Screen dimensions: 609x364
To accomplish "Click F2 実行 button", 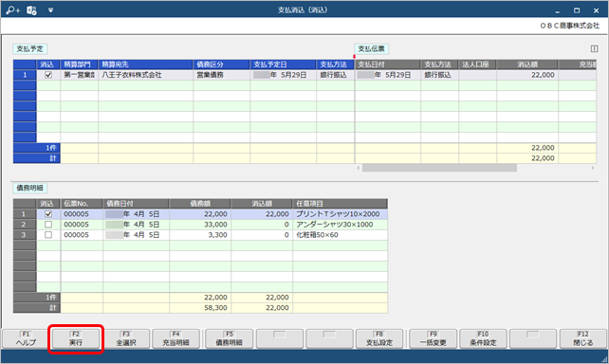I will coord(76,338).
